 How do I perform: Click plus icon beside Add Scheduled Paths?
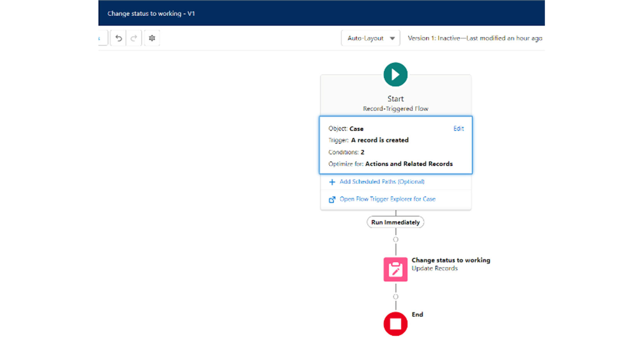tap(332, 182)
